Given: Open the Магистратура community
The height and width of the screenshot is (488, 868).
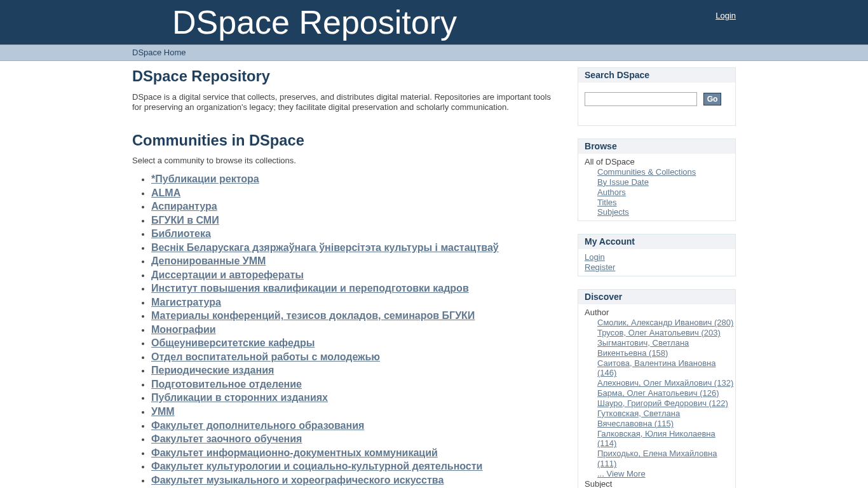Looking at the screenshot, I should coord(186,302).
